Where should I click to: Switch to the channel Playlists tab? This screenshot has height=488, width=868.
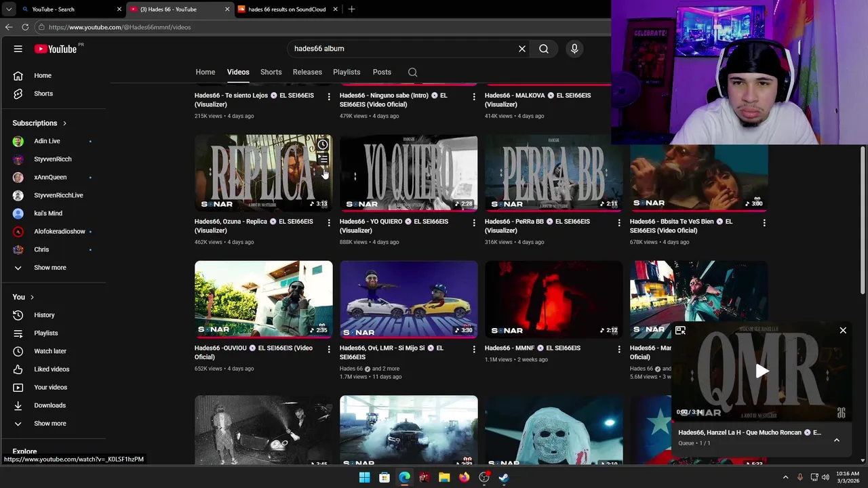tap(347, 72)
